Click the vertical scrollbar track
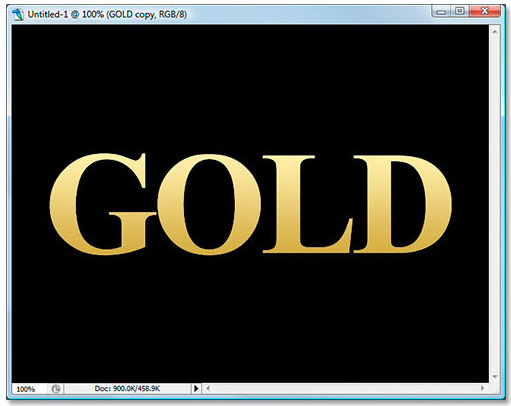 pyautogui.click(x=495, y=204)
